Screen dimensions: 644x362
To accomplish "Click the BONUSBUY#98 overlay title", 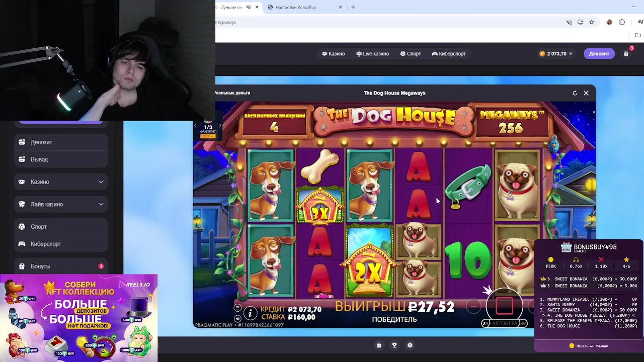I will [x=595, y=247].
